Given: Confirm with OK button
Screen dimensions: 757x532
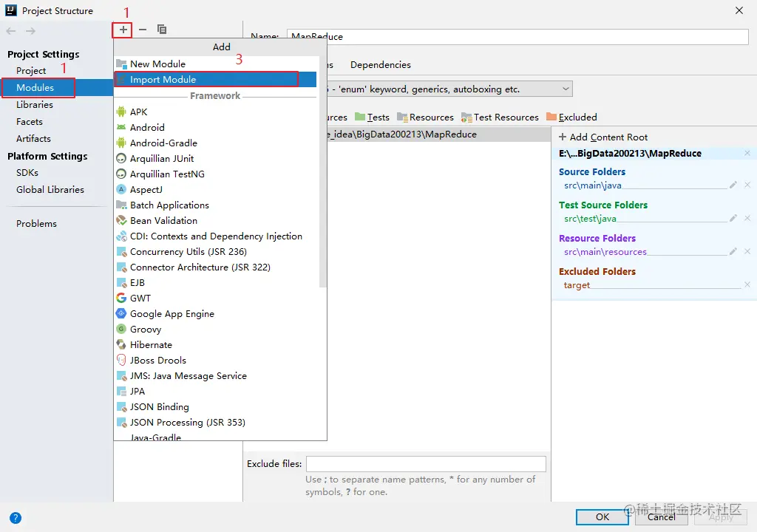Looking at the screenshot, I should (x=602, y=517).
